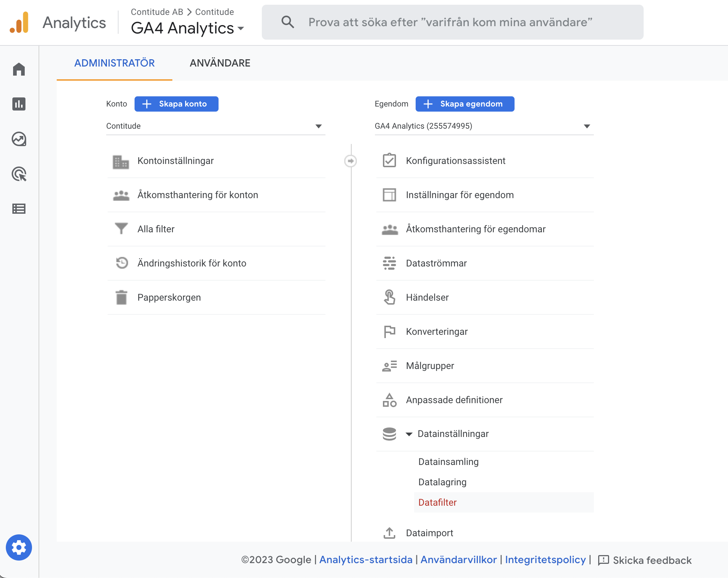Click the Papperskorgen trash icon
The height and width of the screenshot is (578, 728).
pyautogui.click(x=121, y=297)
